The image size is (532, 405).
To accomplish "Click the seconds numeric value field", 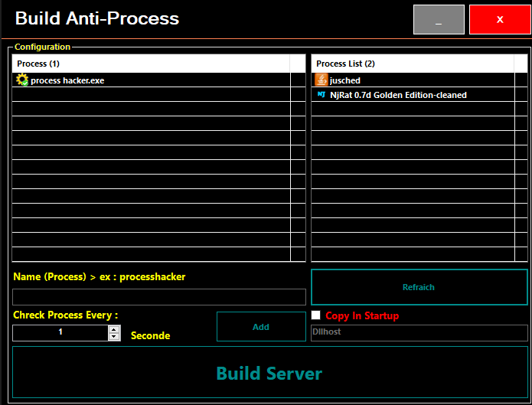I will [x=60, y=332].
